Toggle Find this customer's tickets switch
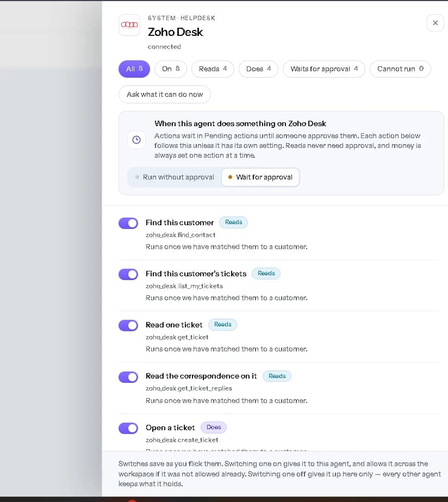448x502 pixels. 128,274
